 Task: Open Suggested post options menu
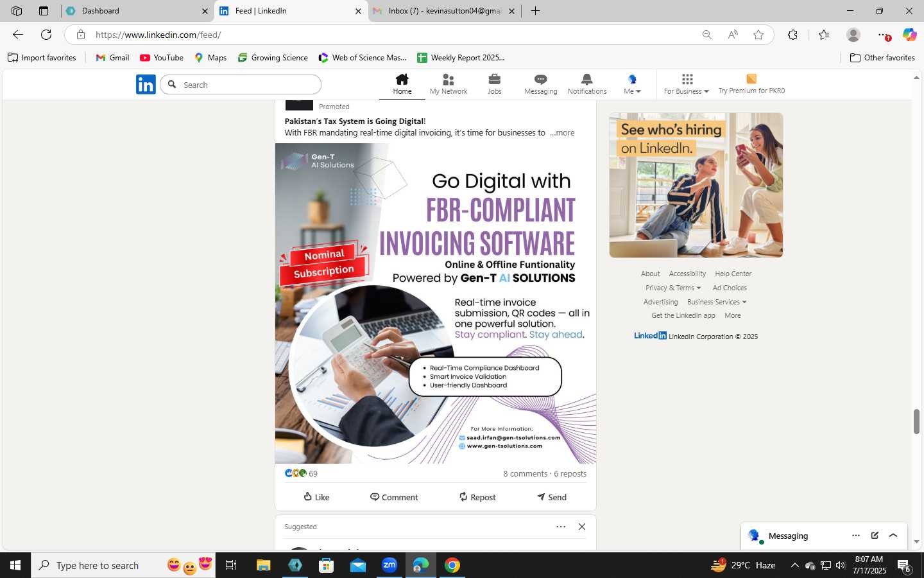(x=561, y=527)
